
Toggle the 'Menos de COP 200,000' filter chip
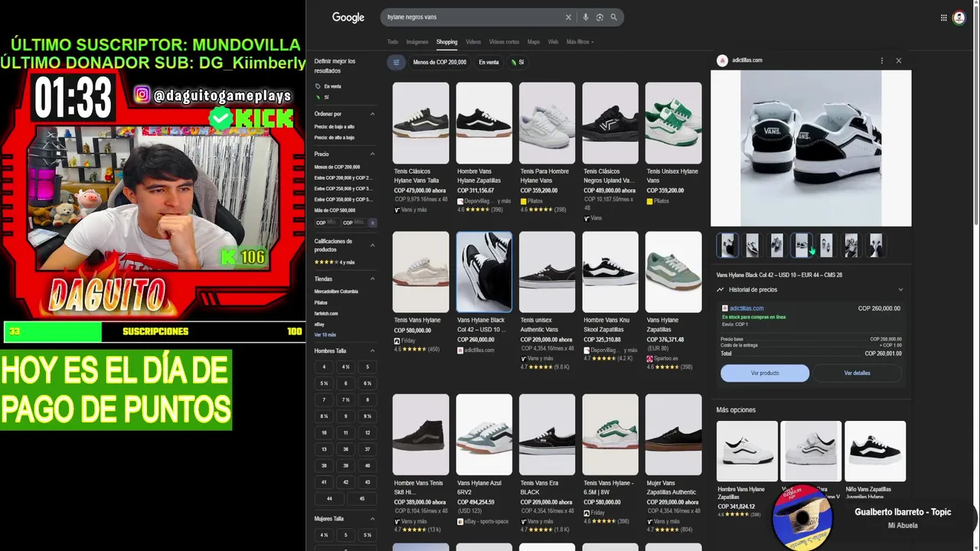pos(439,62)
